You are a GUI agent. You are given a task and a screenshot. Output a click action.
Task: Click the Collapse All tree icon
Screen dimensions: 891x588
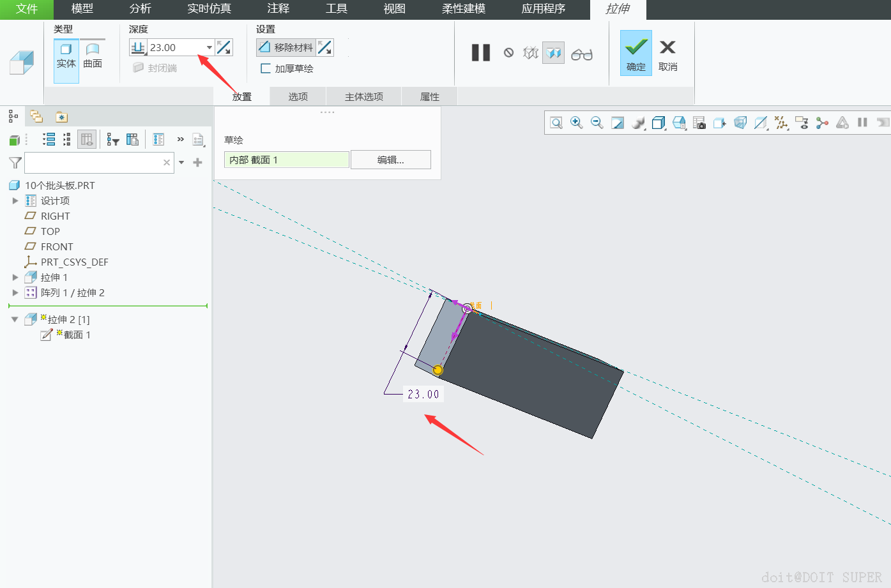66,139
